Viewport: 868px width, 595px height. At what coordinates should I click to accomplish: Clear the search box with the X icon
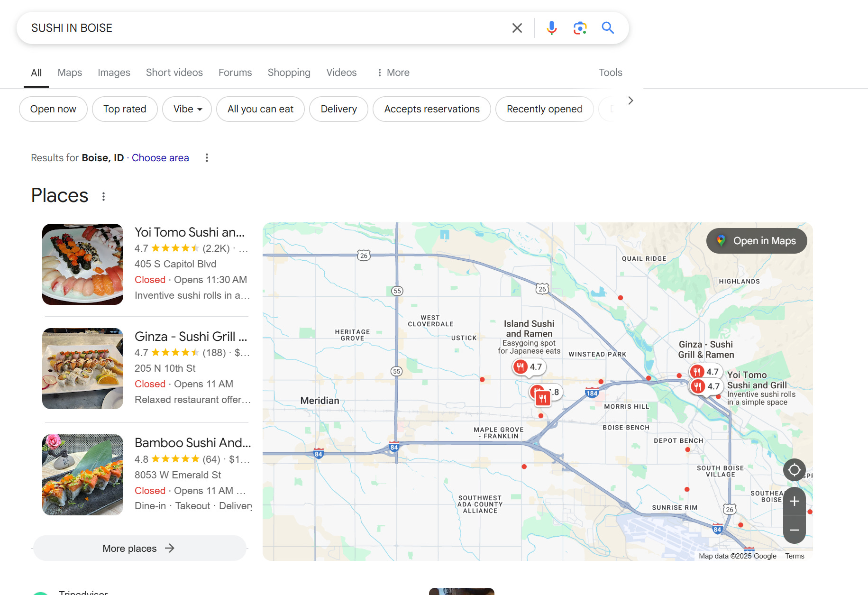click(x=517, y=28)
